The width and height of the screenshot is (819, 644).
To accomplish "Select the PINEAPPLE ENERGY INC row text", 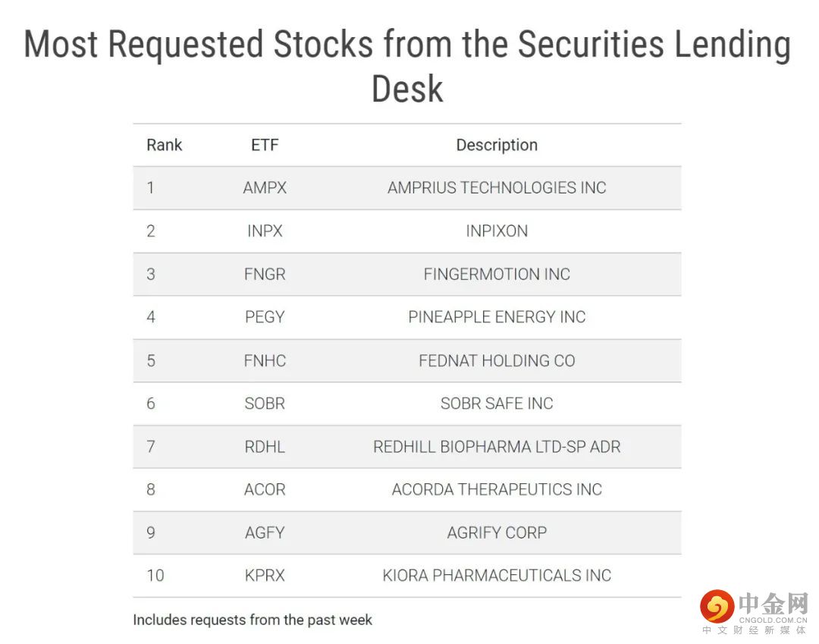I will pyautogui.click(x=497, y=317).
